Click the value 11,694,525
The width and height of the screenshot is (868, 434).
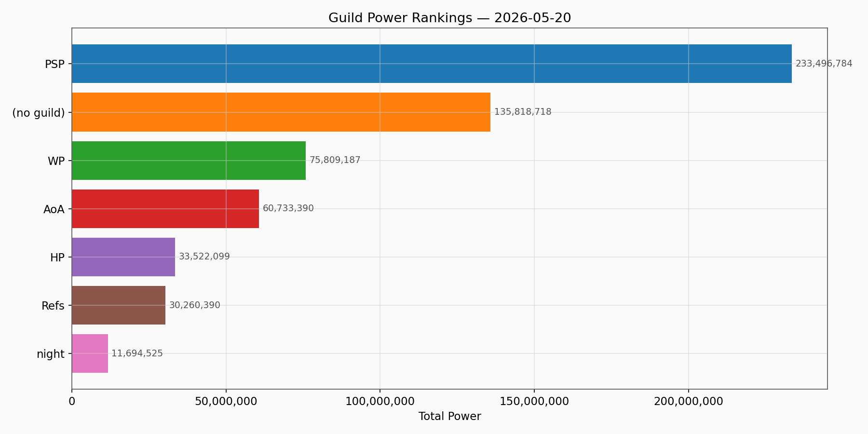point(137,353)
